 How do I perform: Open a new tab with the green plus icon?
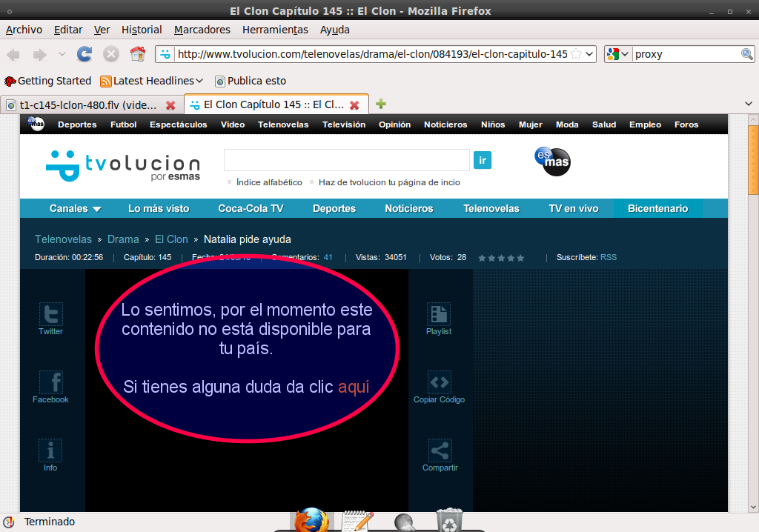(381, 104)
